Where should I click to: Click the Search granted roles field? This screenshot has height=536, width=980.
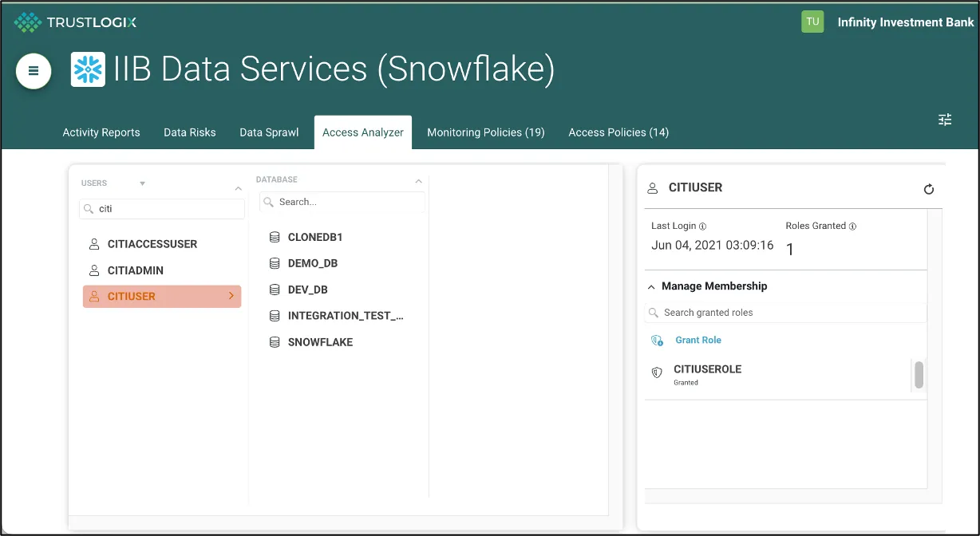click(x=758, y=312)
